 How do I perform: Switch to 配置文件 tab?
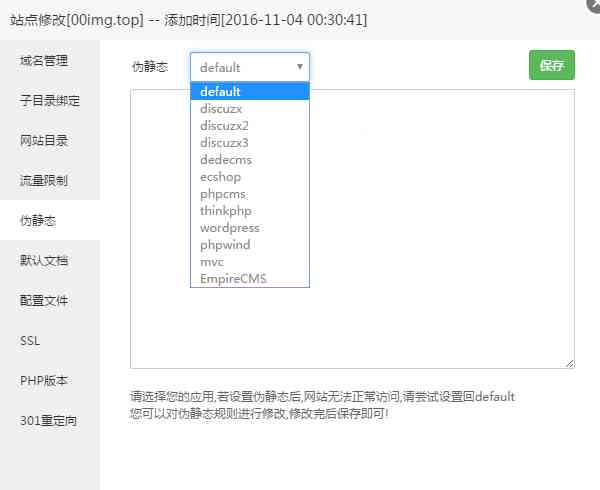[50, 300]
